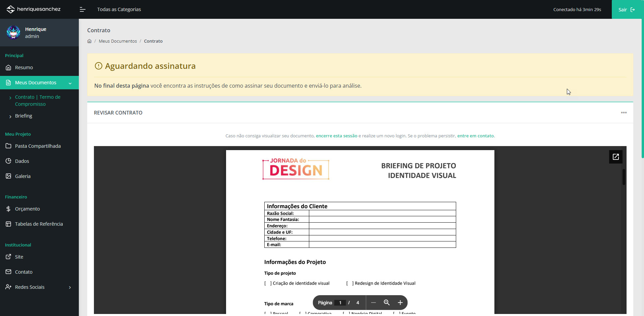Click the sidebar collapse hamburger icon
This screenshot has width=644, height=316.
pyautogui.click(x=83, y=9)
